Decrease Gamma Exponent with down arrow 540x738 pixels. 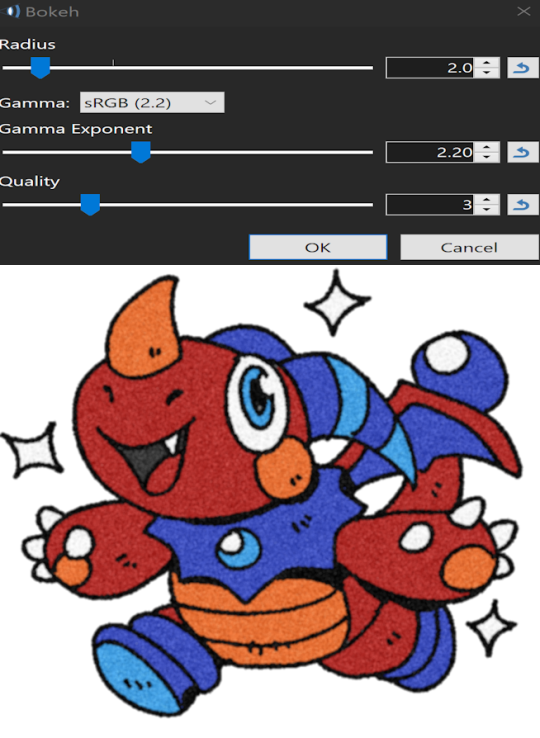tap(487, 157)
